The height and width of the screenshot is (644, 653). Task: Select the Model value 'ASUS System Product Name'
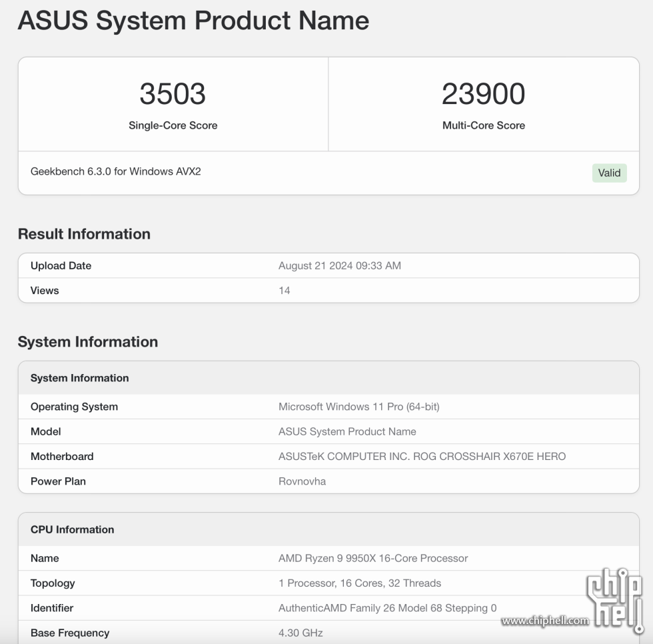click(x=347, y=431)
